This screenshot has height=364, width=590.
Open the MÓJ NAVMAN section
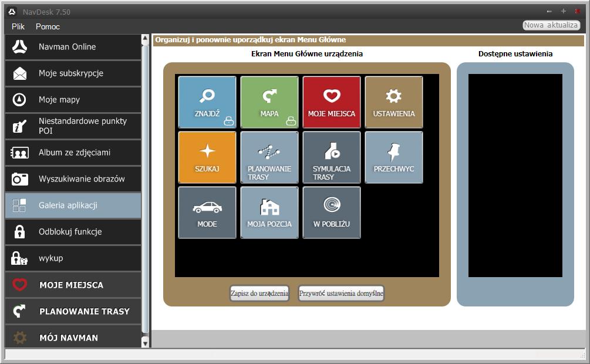pyautogui.click(x=73, y=338)
